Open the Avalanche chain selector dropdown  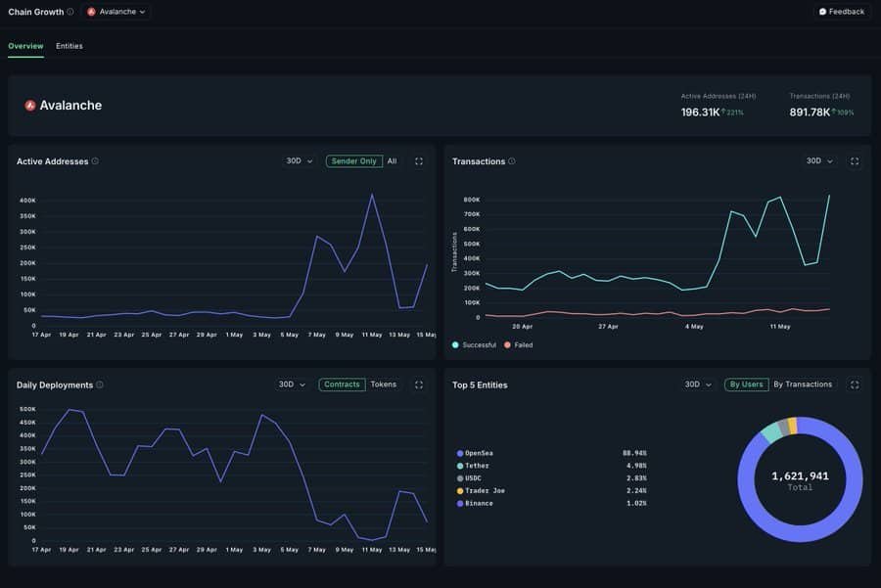116,12
